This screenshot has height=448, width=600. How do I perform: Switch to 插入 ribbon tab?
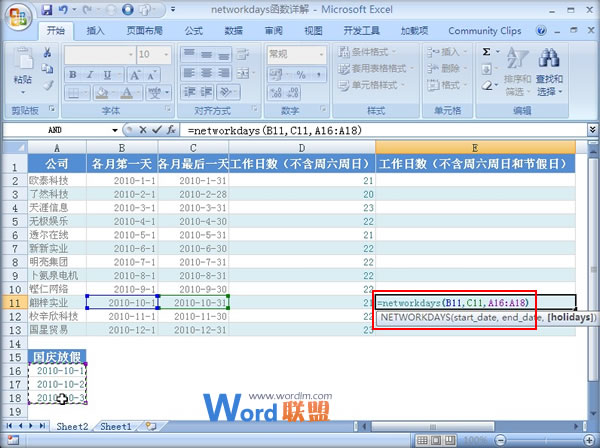click(x=95, y=31)
